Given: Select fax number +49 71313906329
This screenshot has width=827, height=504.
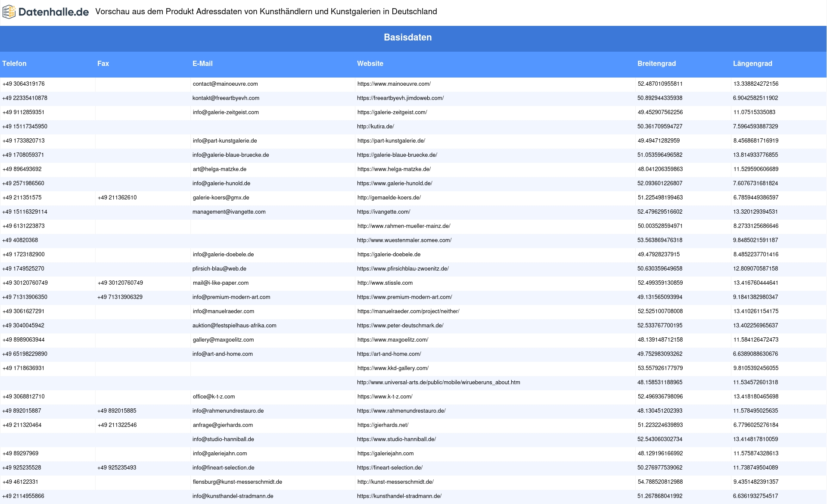Looking at the screenshot, I should [x=120, y=297].
